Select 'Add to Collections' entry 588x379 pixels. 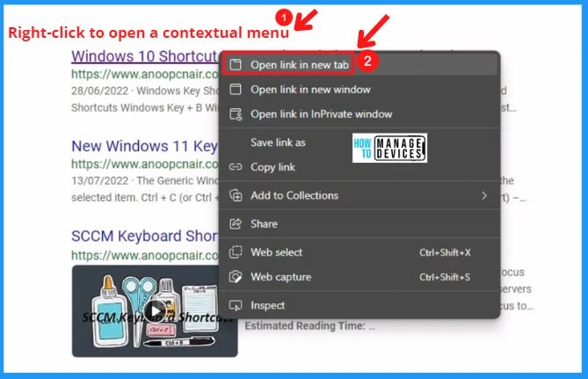(359, 195)
